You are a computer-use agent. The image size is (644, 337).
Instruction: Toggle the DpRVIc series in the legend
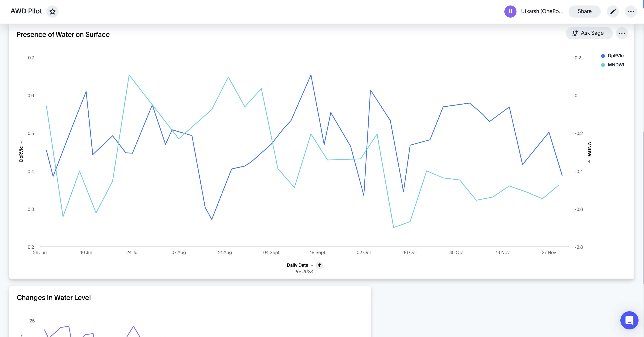615,56
